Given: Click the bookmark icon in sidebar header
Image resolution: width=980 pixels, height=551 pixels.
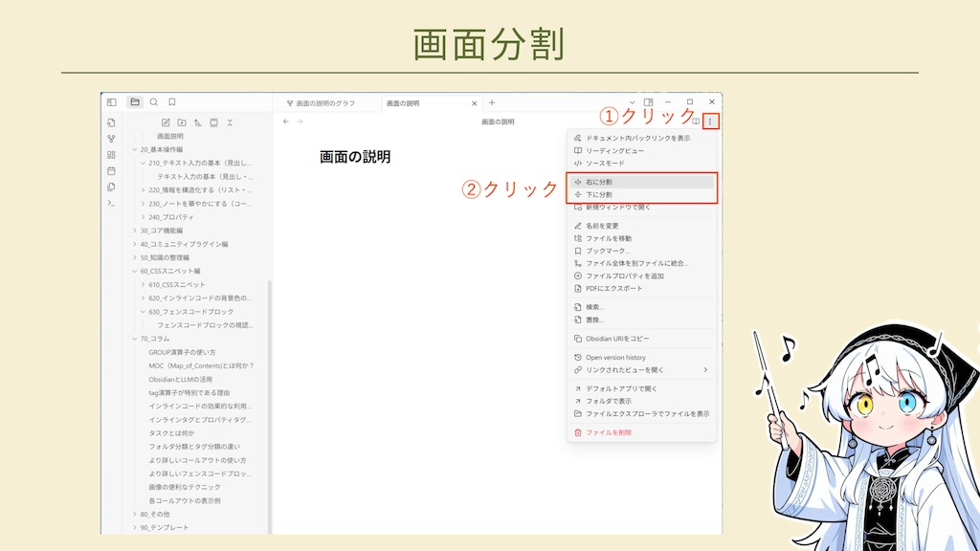Looking at the screenshot, I should click(172, 102).
